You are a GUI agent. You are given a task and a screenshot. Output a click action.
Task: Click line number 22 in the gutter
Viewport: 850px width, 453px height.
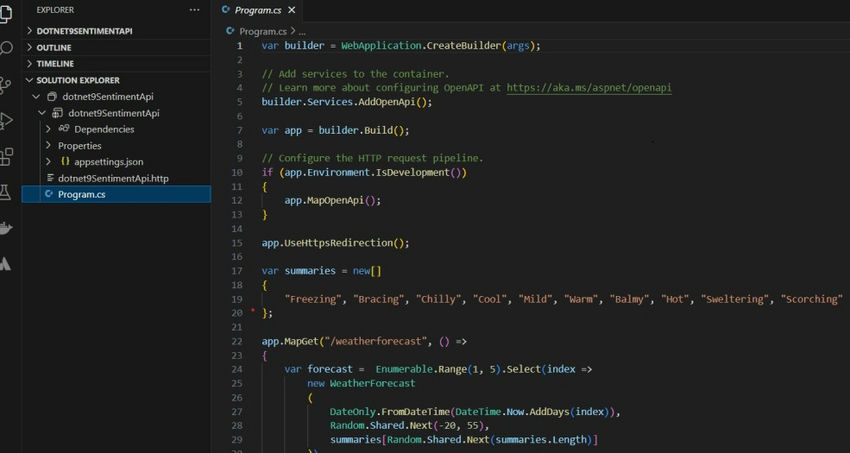237,341
